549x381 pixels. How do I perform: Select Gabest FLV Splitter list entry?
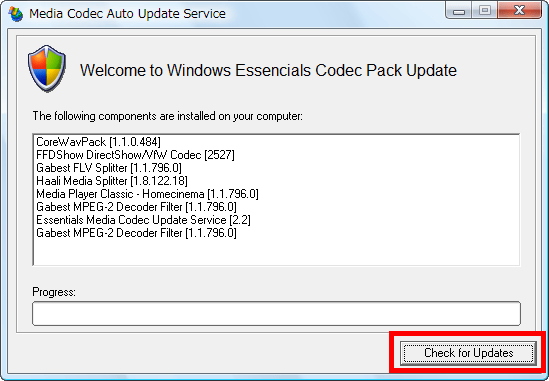pyautogui.click(x=109, y=168)
